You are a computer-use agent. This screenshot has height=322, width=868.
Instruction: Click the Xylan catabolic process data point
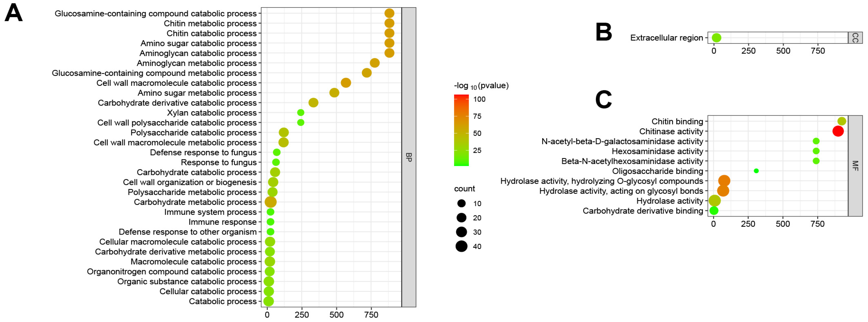coord(301,113)
